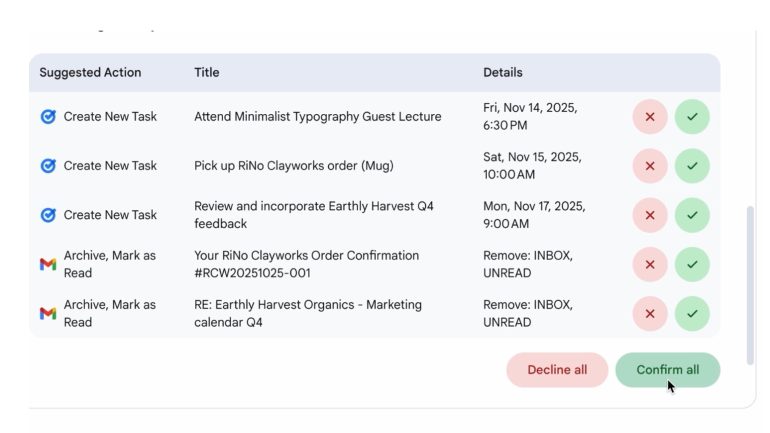Click the vertical scrollbar on the right
The height and width of the screenshot is (433, 770).
(751, 285)
